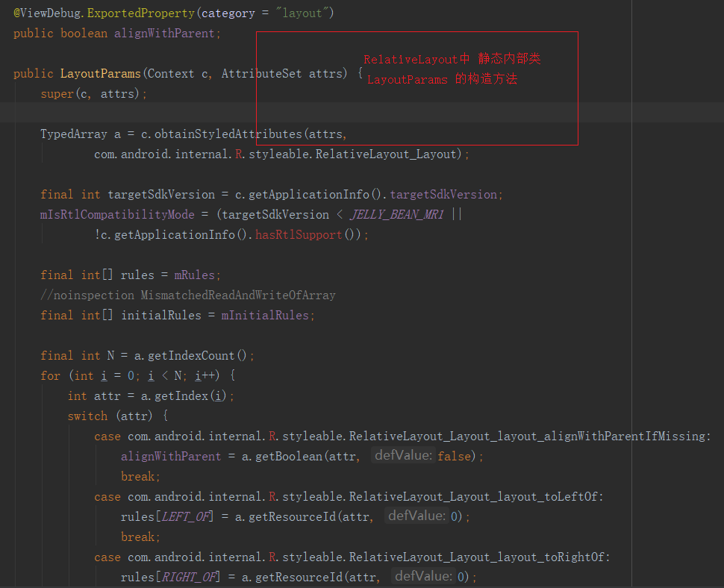Click the AttributeSet parameter type
Viewport: 724px width, 588px height.
coord(261,74)
